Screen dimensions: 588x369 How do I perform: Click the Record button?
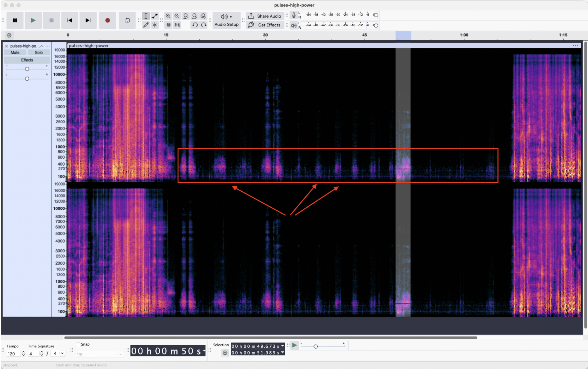[x=107, y=20]
